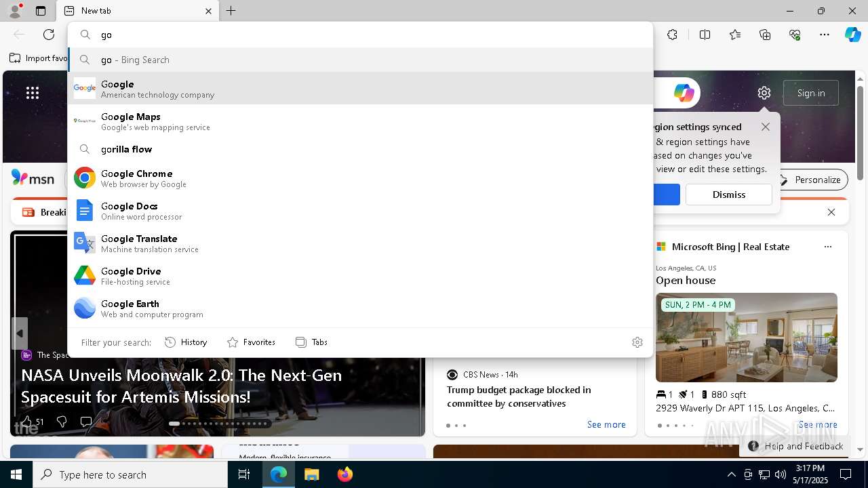Open the Extensions puzzle icon
This screenshot has width=868, height=488.
[672, 35]
